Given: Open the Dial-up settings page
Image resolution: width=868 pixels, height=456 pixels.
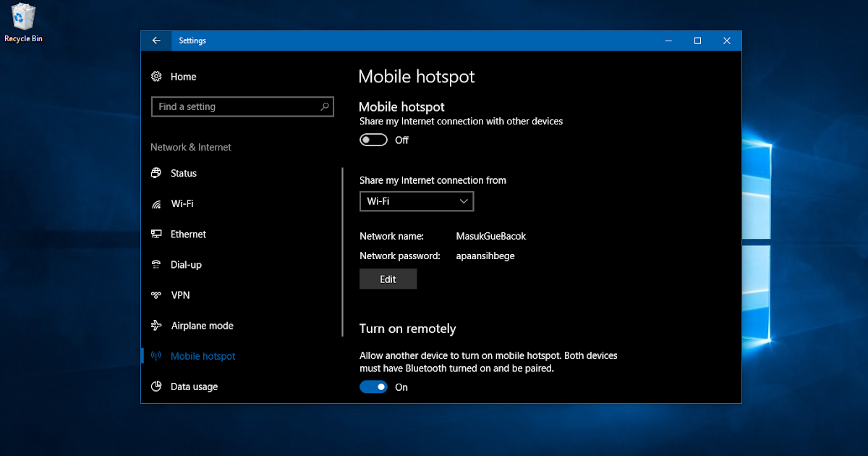Looking at the screenshot, I should 186,265.
